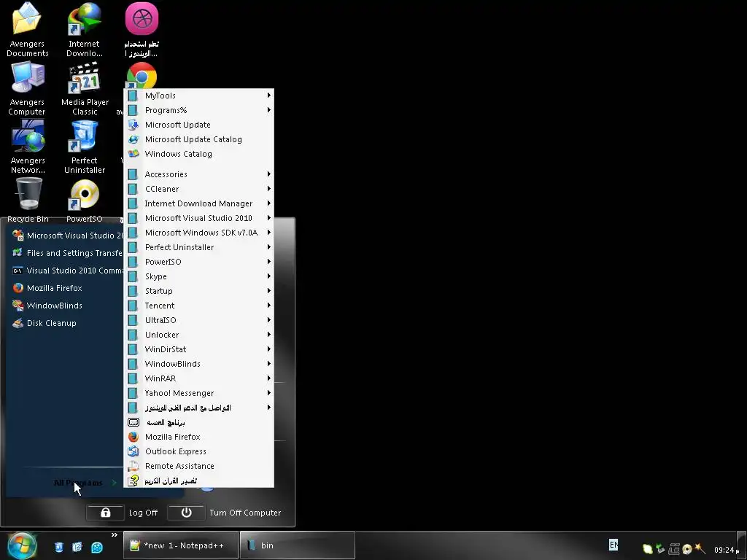Expand the Skype folder
The image size is (747, 560).
tap(198, 276)
